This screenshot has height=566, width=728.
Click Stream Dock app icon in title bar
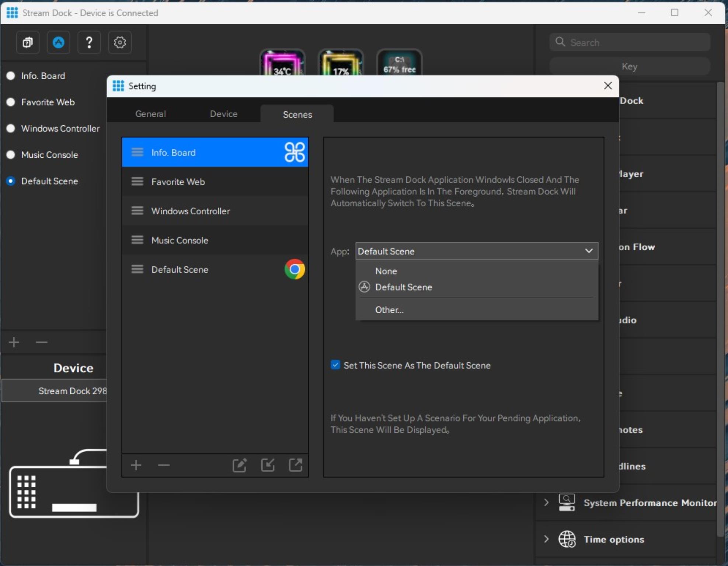pyautogui.click(x=12, y=13)
